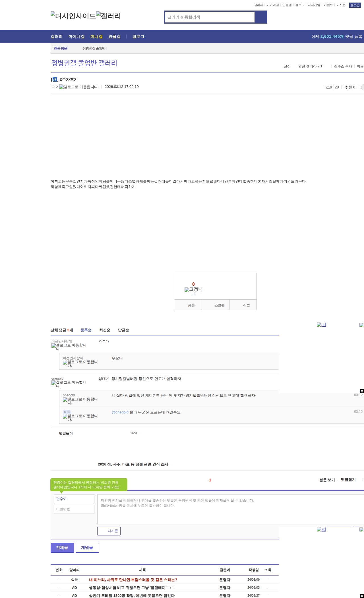Click the search button beside the search field
This screenshot has width=364, height=598.
(261, 17)
